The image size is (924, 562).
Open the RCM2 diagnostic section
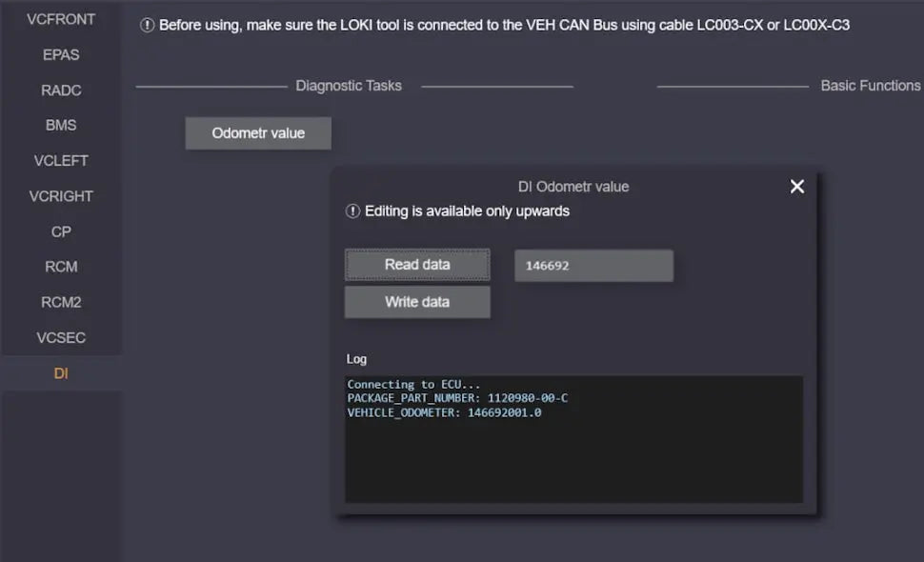tap(61, 302)
